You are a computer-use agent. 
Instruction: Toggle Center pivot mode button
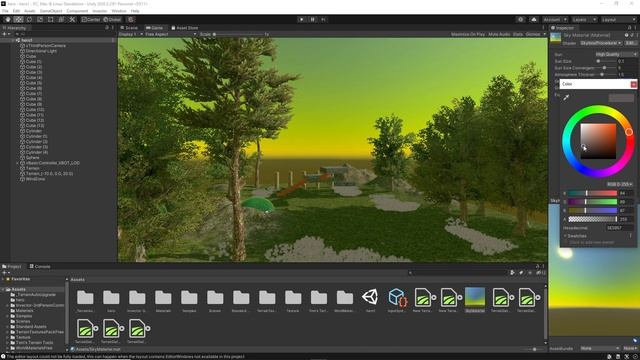[x=91, y=19]
